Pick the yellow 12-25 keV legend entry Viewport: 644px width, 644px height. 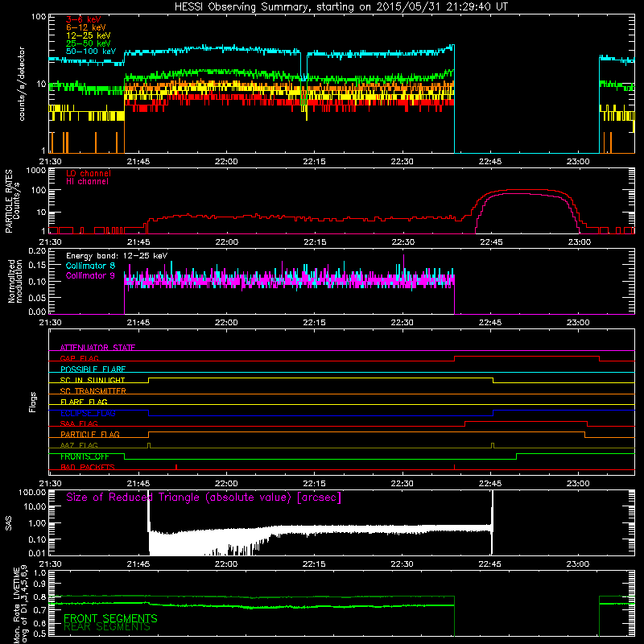click(89, 35)
